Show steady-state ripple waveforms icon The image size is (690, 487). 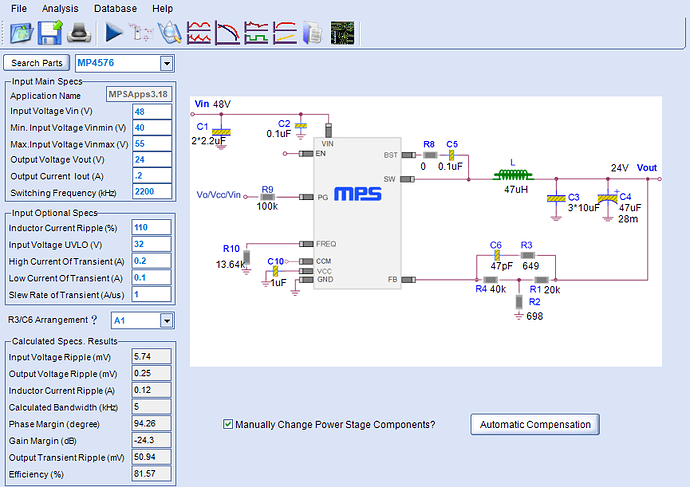pos(198,33)
